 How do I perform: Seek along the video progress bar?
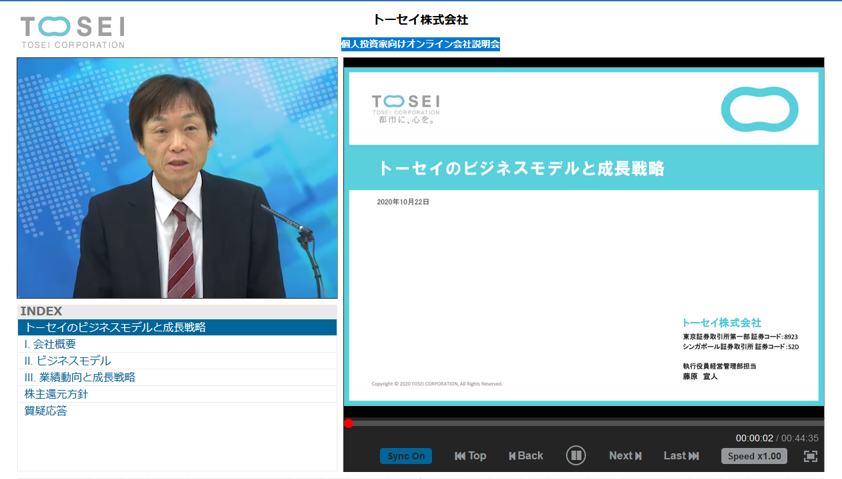tap(584, 423)
